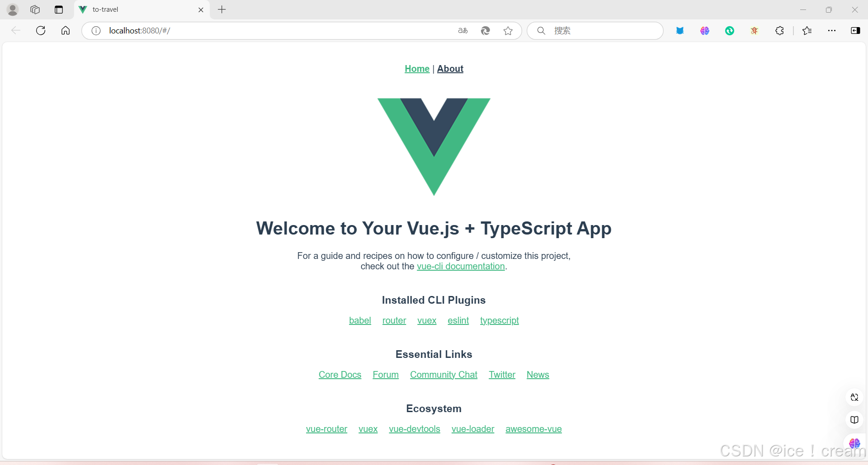Click the translate floating button on right edge

coord(854,397)
